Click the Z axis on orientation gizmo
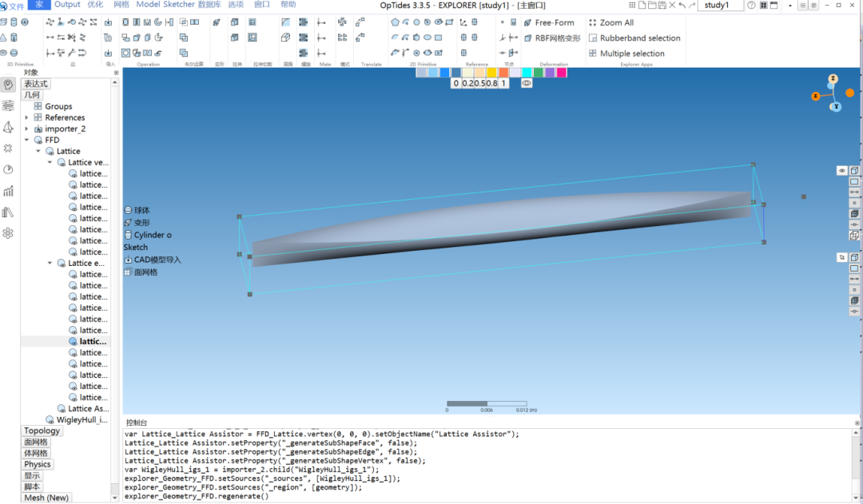The image size is (863, 504). click(x=833, y=79)
